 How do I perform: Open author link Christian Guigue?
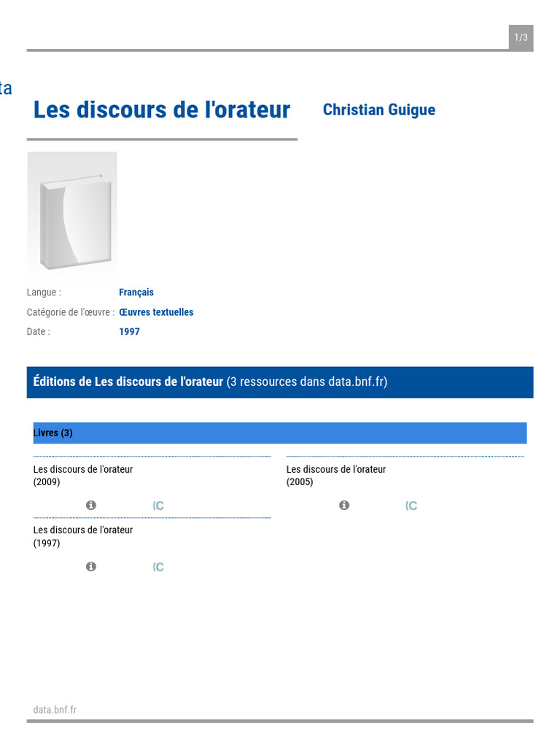(378, 110)
